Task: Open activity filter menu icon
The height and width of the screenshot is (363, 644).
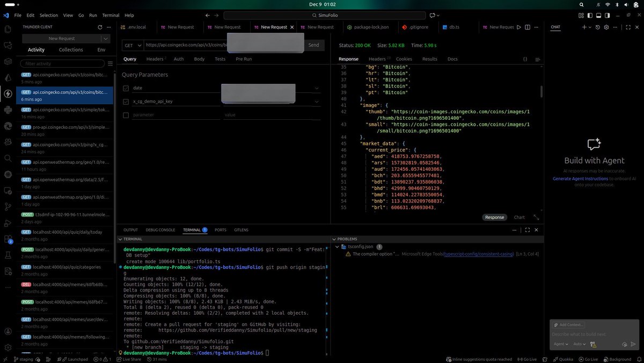Action: [x=110, y=63]
